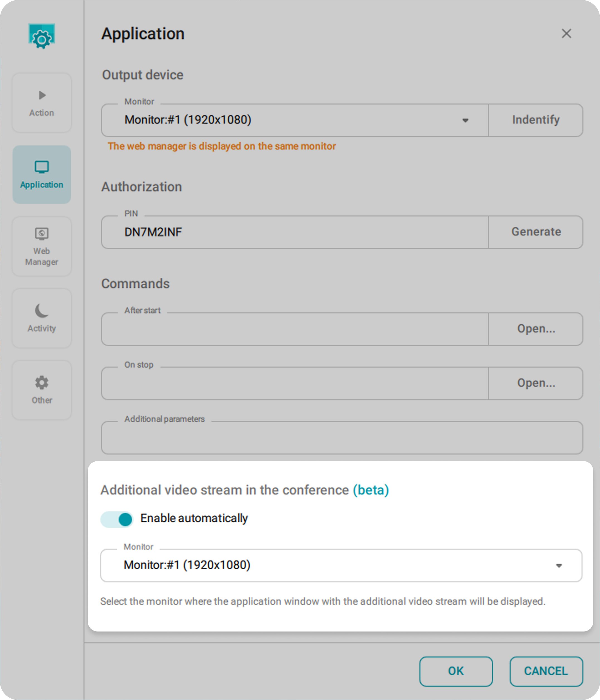Click the Additional parameters field
This screenshot has width=600, height=700.
[x=342, y=438]
